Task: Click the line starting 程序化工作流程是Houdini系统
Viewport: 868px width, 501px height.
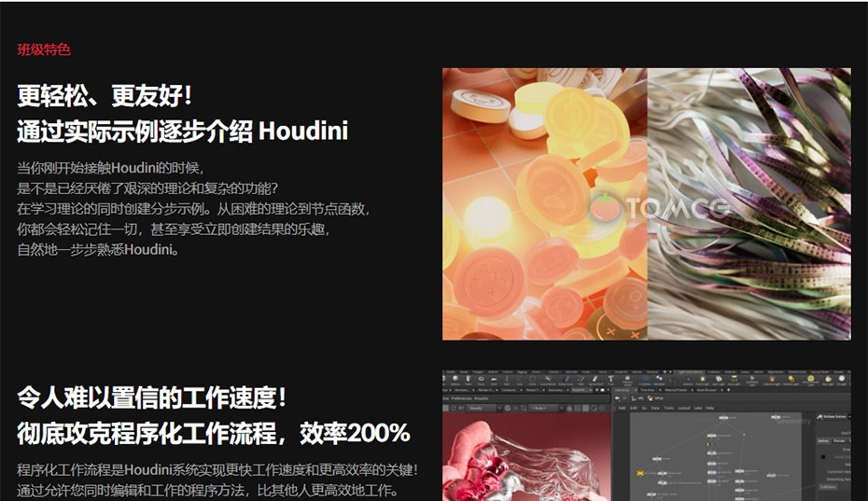Action: click(x=217, y=470)
